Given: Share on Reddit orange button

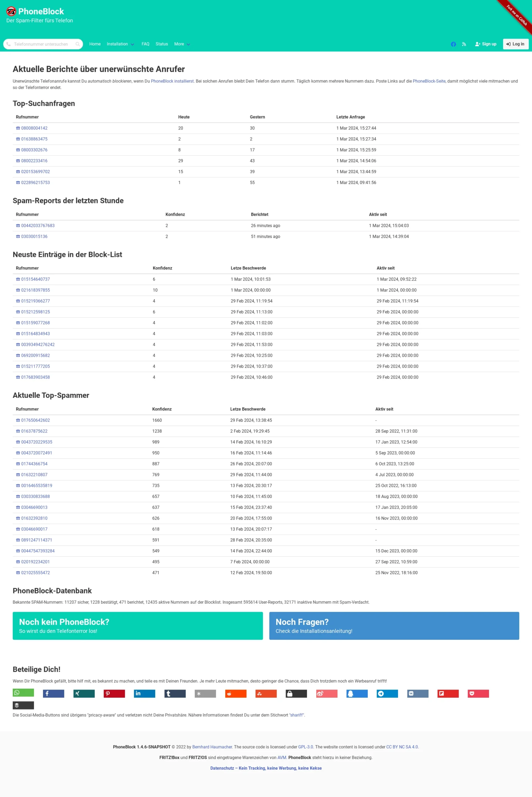Looking at the screenshot, I should coord(236,693).
